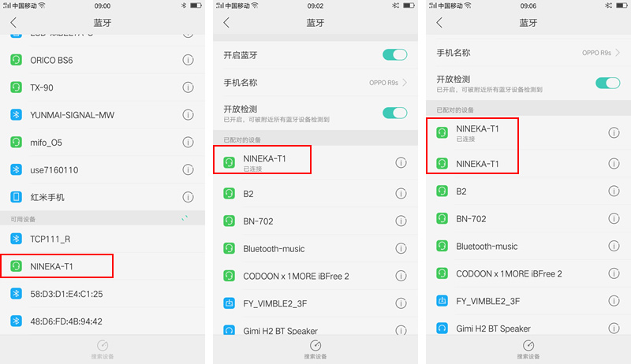Viewport: 631px width, 364px height.
Task: Tap 搜索设备 on the right screen
Action: (528, 350)
